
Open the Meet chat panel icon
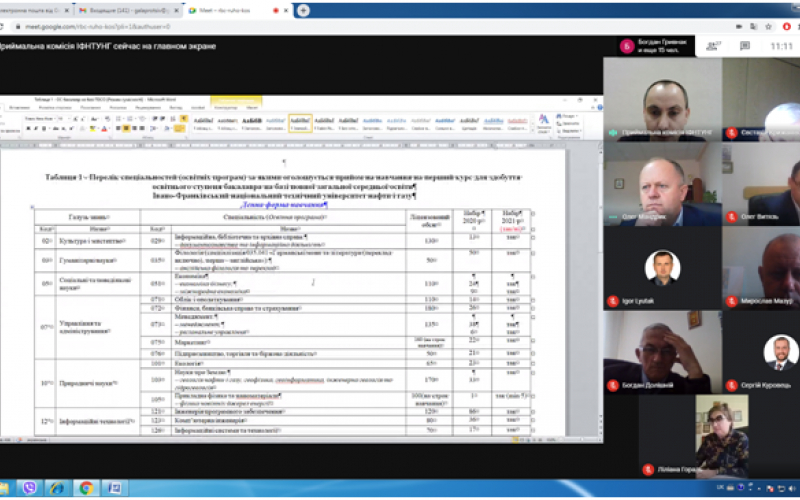[745, 46]
